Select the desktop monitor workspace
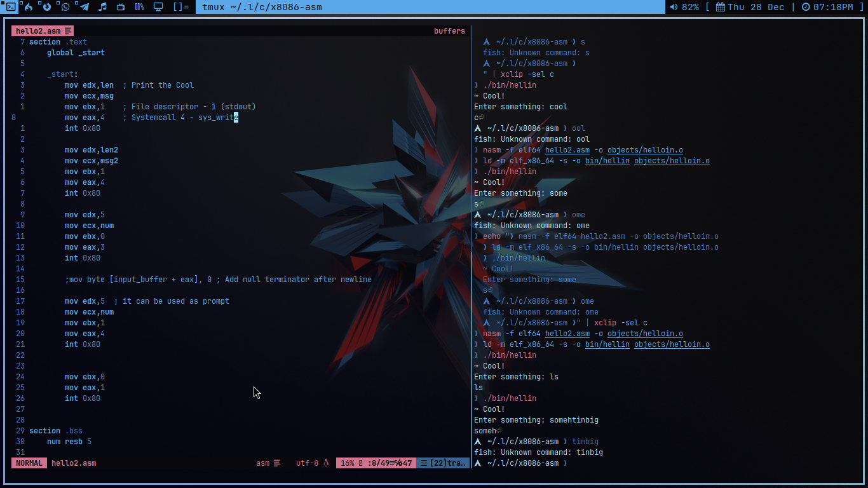 coord(158,7)
